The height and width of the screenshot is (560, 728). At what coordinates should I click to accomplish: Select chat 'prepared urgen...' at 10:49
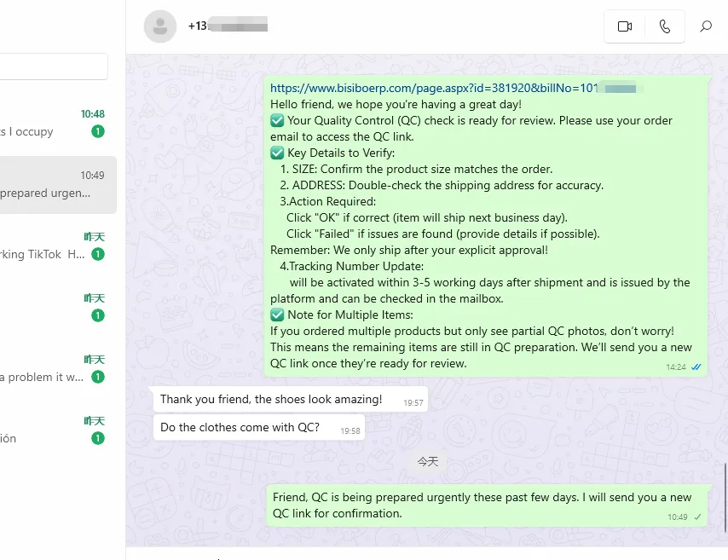53,184
